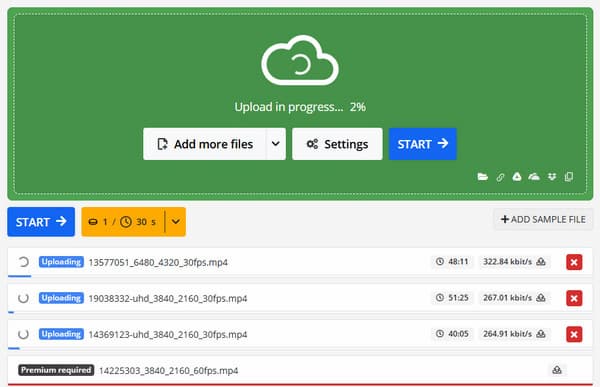
Task: Import files from OneDrive icon
Action: pyautogui.click(x=534, y=176)
